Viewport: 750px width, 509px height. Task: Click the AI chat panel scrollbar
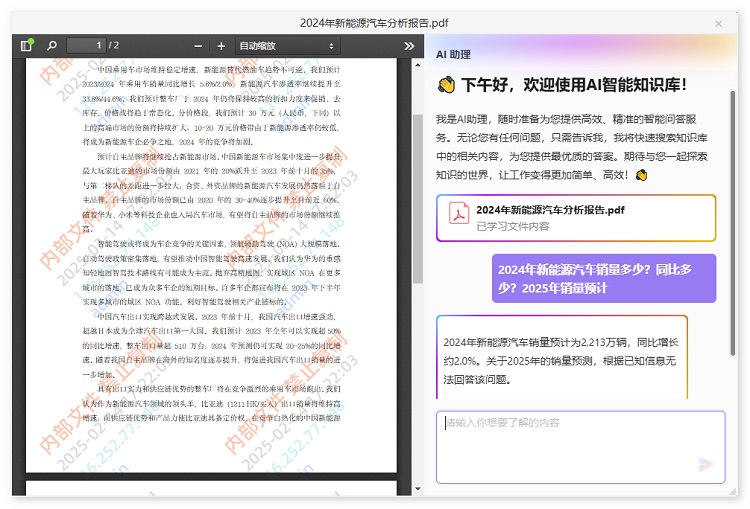coord(732,223)
